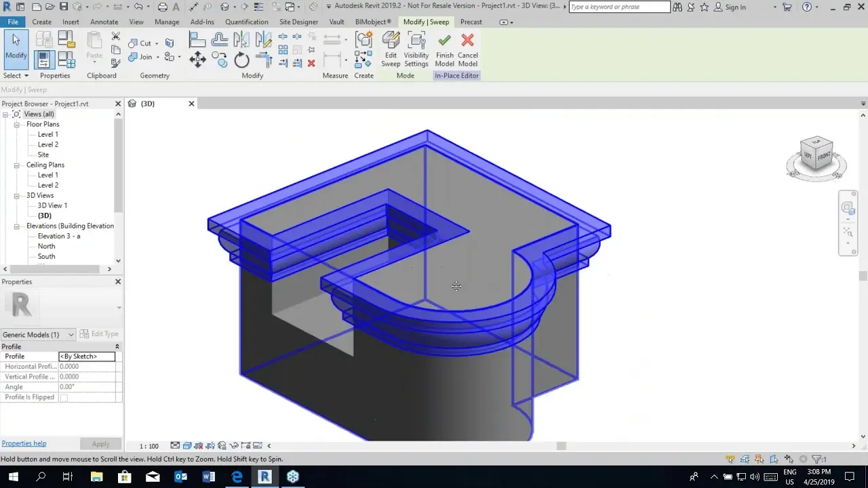Viewport: 868px width, 488px height.
Task: Select the Align tool
Action: tap(197, 41)
